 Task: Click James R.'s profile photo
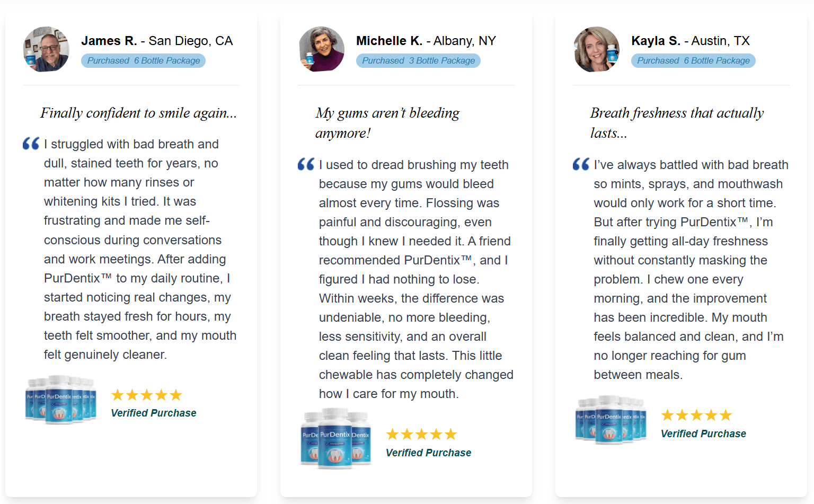(x=46, y=49)
